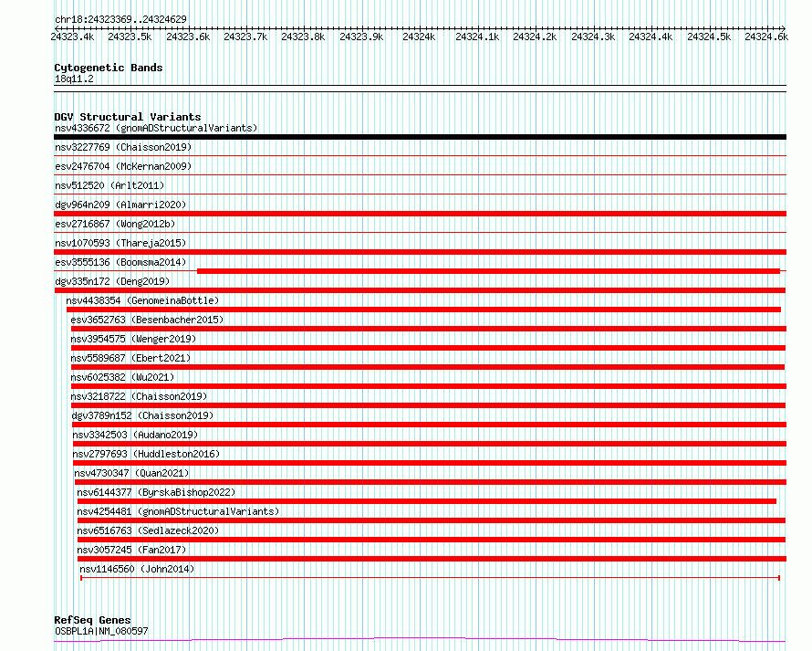Viewport: 812px width, 651px height.
Task: Select the nsv1146560 (John2014) label
Action: [x=137, y=569]
